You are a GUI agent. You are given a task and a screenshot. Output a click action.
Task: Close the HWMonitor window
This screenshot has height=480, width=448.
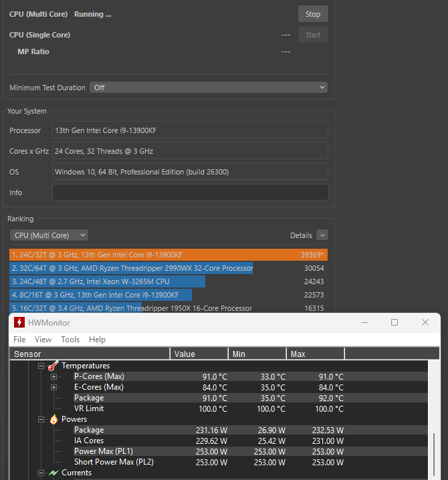[x=425, y=322]
